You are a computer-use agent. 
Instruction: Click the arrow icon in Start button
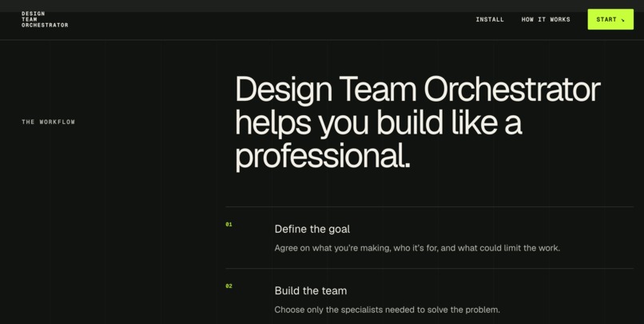(622, 20)
